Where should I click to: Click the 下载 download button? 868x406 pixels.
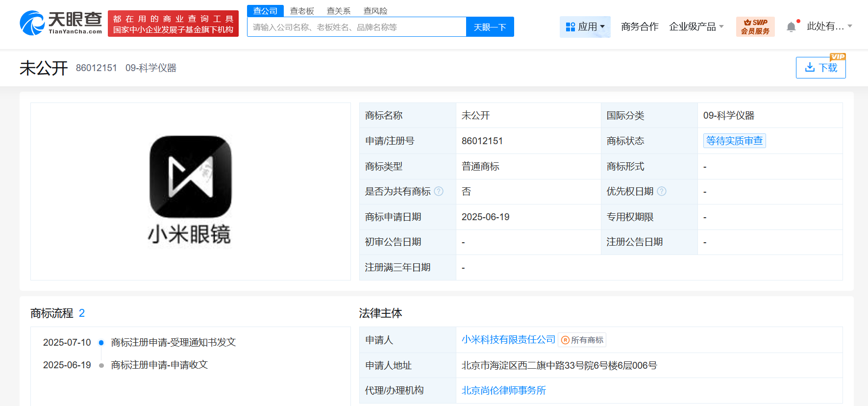[x=821, y=68]
